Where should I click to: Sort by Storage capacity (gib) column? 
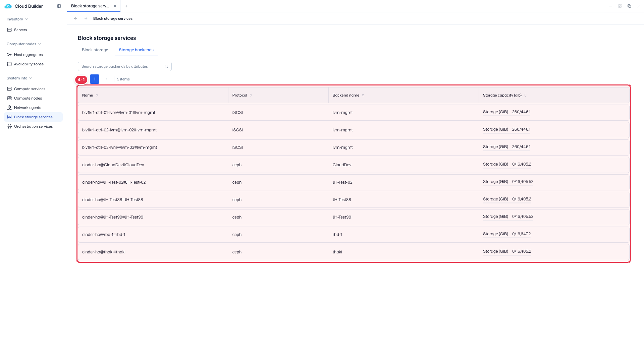(526, 95)
